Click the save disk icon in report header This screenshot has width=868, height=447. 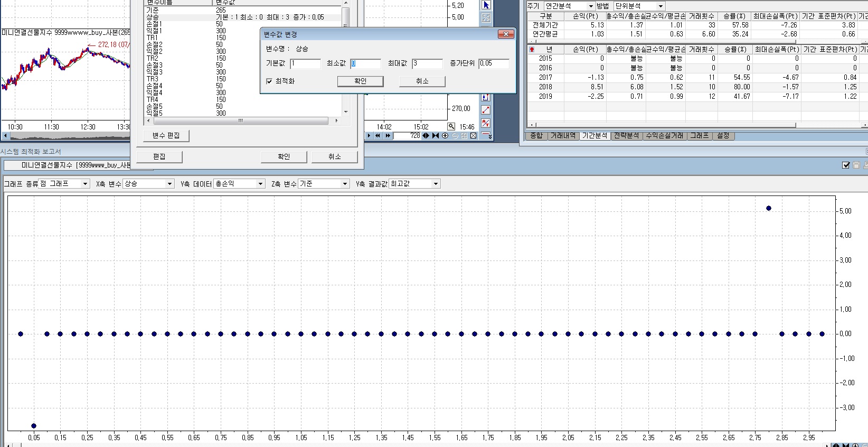(856, 165)
